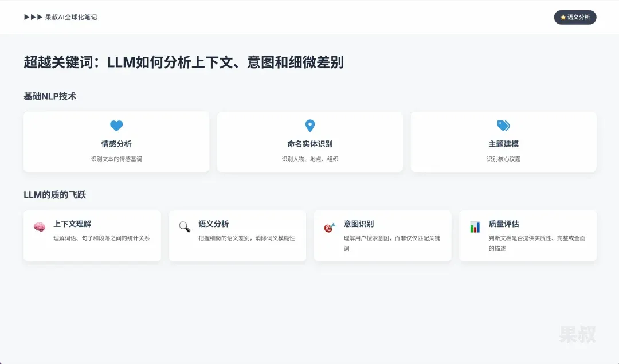Click the blue heart icon for 情感分析

(116, 126)
